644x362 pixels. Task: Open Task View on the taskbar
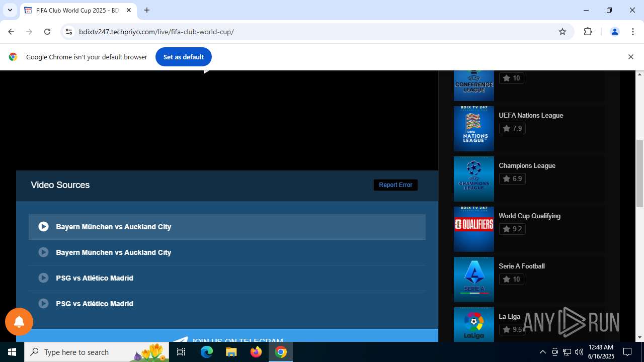point(182,352)
